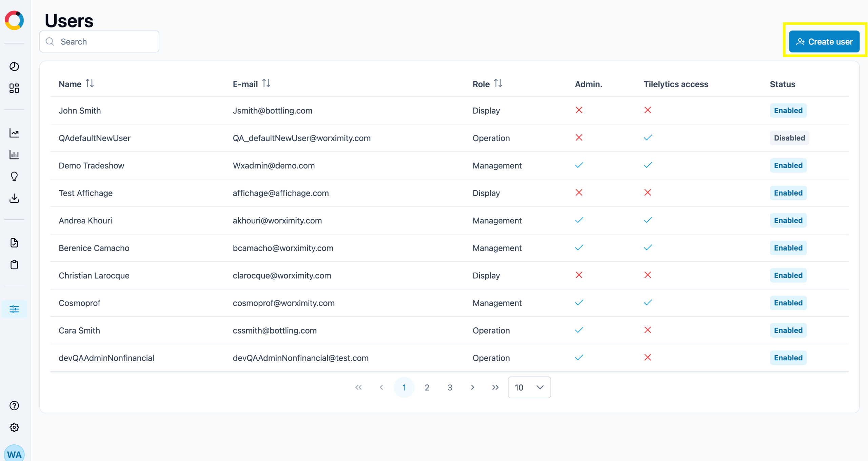
Task: Open the settings gear icon in sidebar
Action: 14,427
